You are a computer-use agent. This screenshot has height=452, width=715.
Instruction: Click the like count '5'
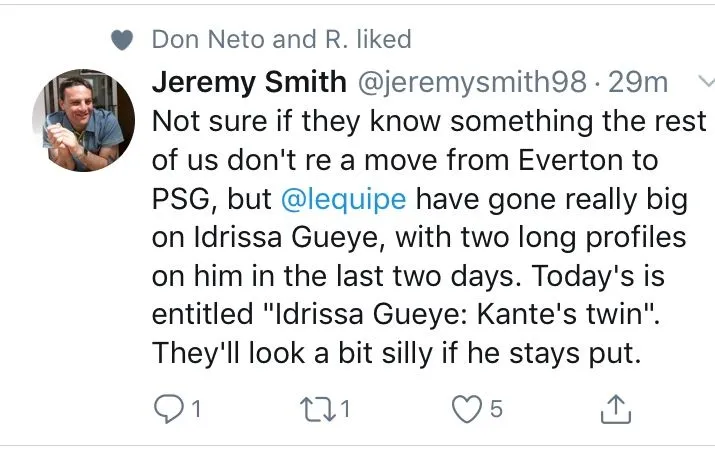(497, 409)
